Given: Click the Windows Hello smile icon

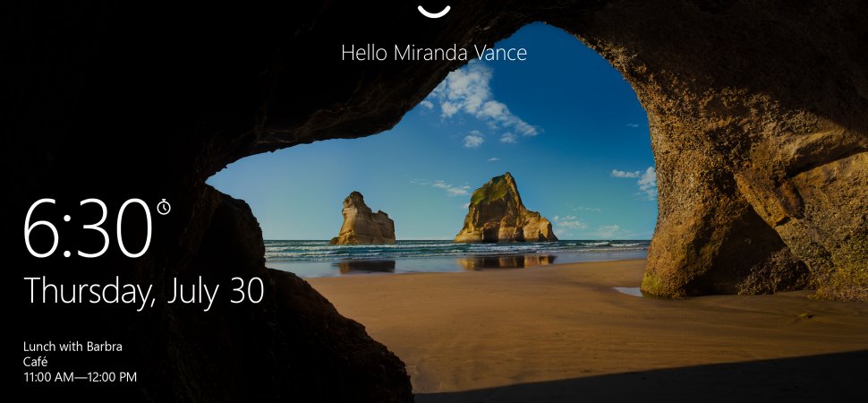Looking at the screenshot, I should 434,11.
